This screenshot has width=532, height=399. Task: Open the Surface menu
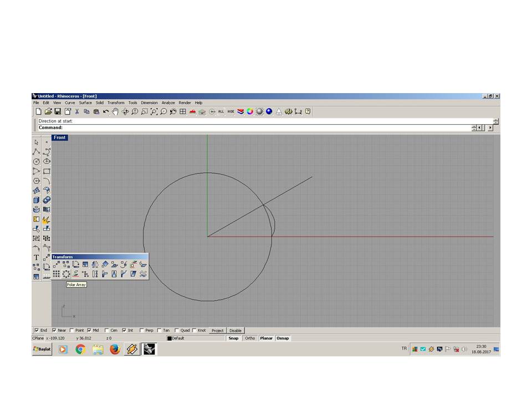pos(85,103)
